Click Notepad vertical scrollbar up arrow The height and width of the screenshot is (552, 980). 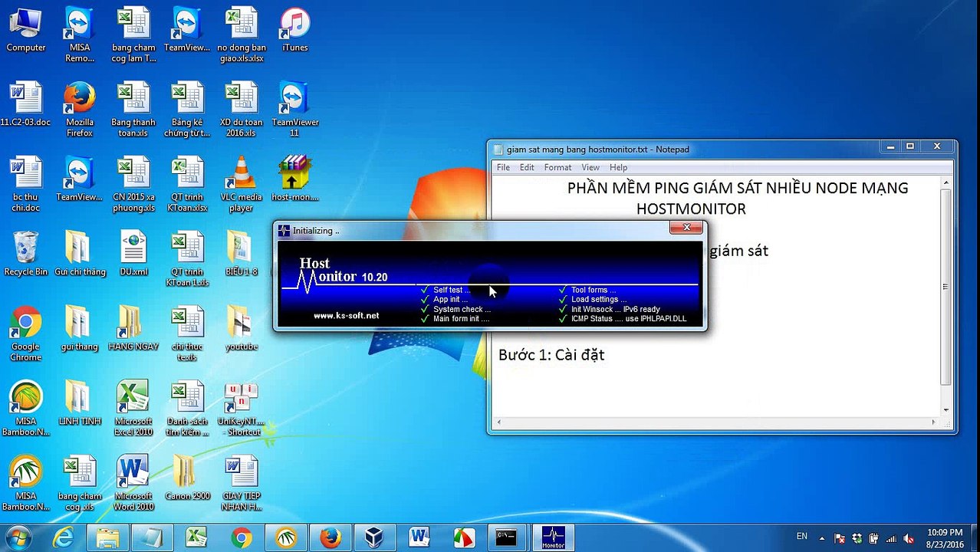(945, 182)
